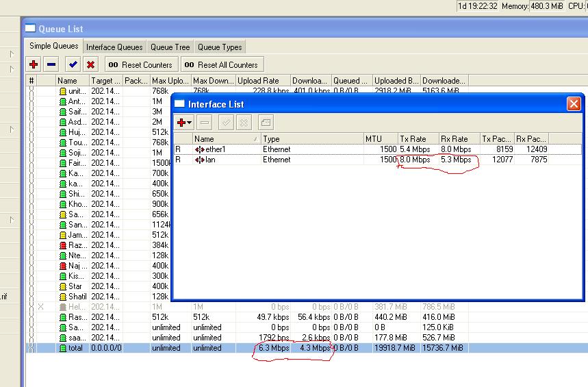Open the Interface Queues tab
Image resolution: width=588 pixels, height=387 pixels.
point(114,47)
